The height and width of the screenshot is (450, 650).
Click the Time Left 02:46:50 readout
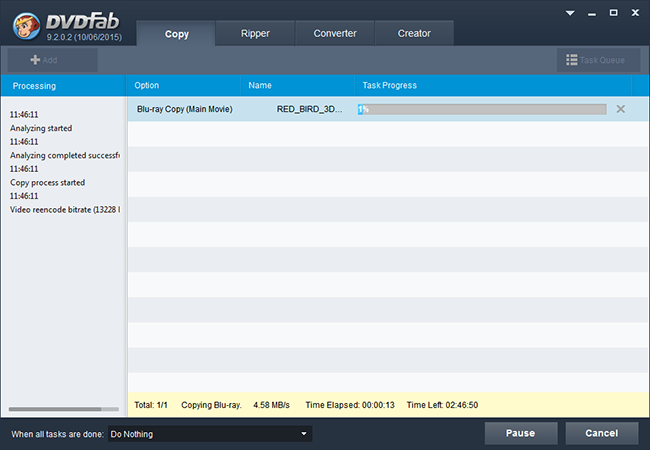click(x=442, y=405)
